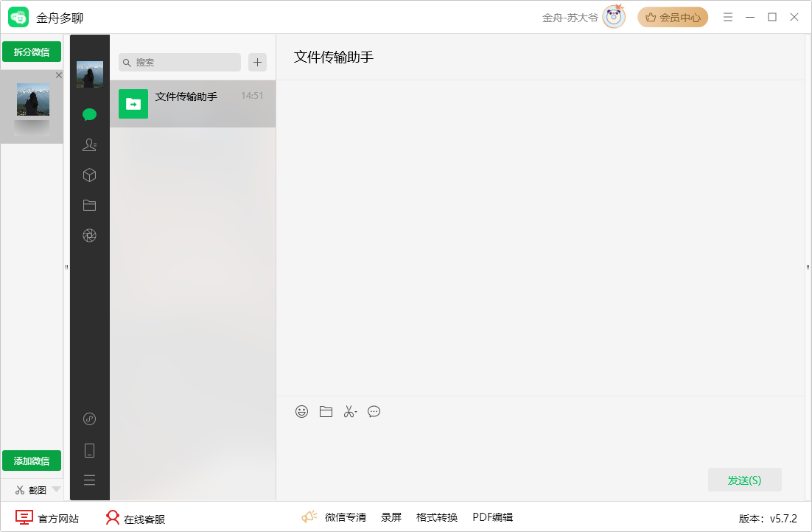Click the screenshot scissors icon in chat
This screenshot has width=812, height=532.
tap(350, 411)
